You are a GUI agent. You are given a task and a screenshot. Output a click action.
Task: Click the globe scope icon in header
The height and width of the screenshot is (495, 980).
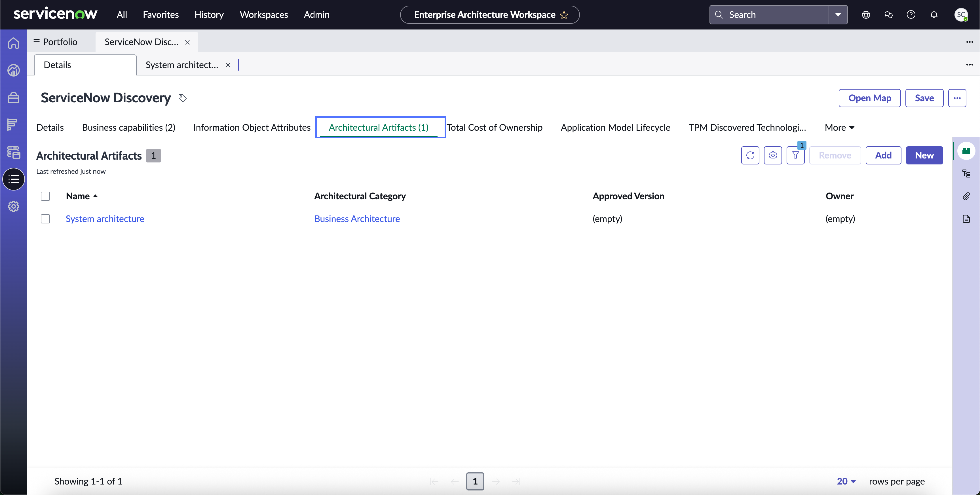(x=866, y=15)
